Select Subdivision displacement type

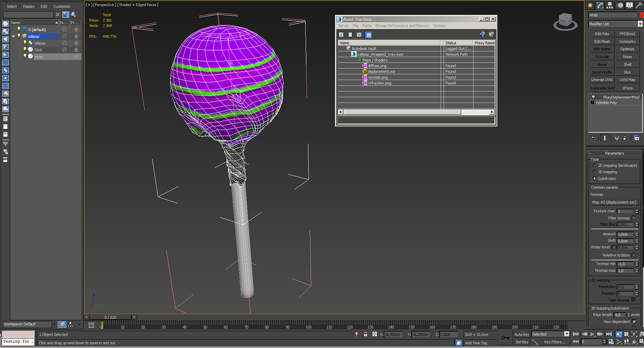(594, 178)
